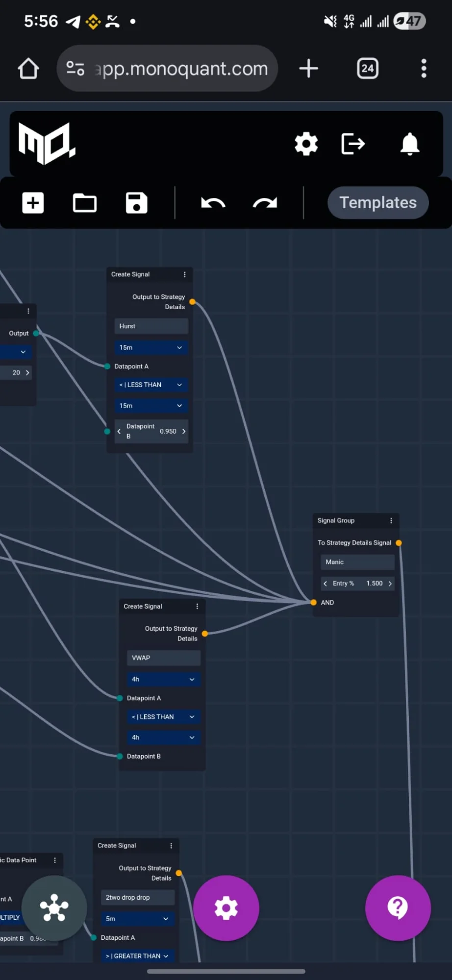Open the purple help question button
This screenshot has width=452, height=980.
(x=398, y=908)
